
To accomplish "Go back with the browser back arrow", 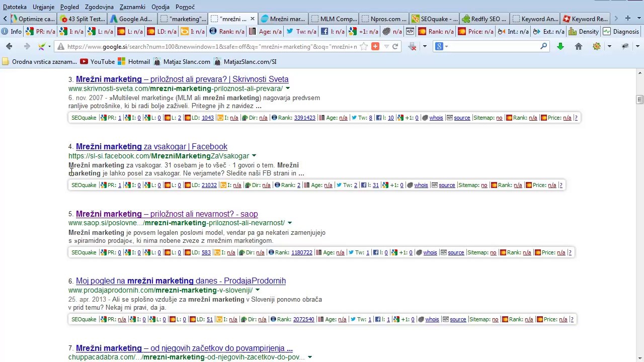I will coord(9,46).
